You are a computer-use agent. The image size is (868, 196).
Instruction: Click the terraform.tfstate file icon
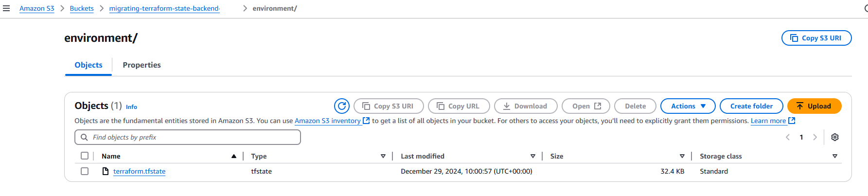tap(105, 171)
